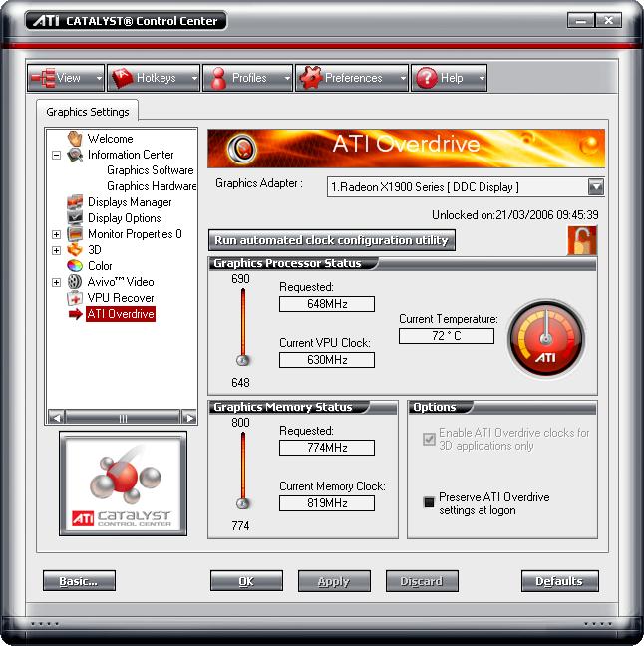
Task: Click the red arrow beside ATI Overdrive
Action: point(76,314)
